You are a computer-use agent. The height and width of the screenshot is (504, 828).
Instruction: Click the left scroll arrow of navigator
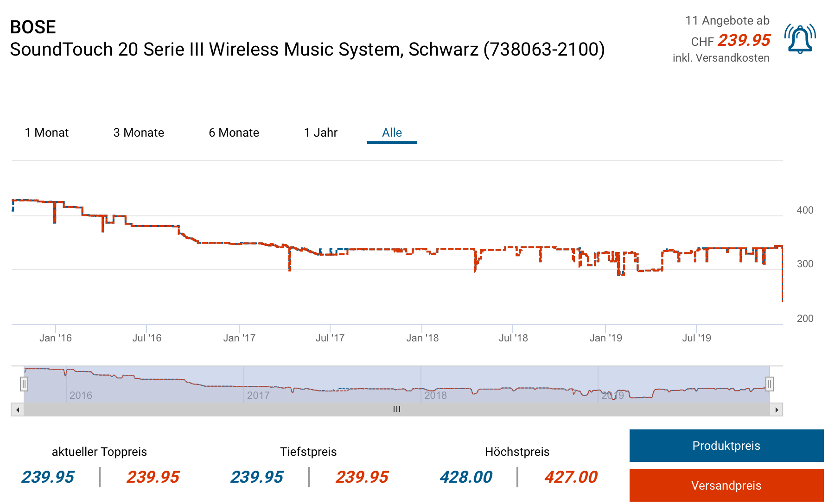click(x=18, y=409)
